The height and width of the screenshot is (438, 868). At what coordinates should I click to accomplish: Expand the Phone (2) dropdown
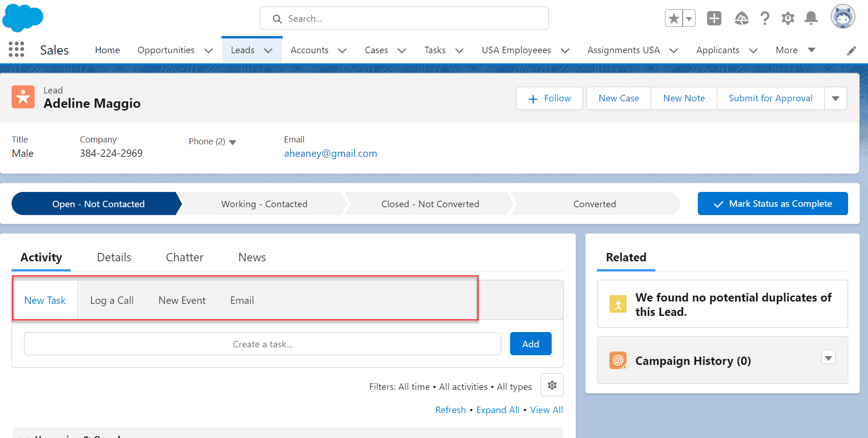(x=234, y=142)
